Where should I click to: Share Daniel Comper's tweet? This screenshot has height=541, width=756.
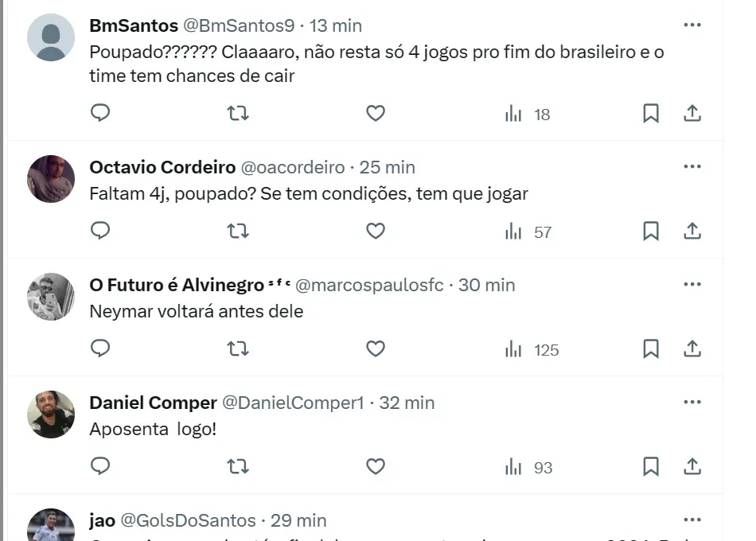[x=692, y=467]
